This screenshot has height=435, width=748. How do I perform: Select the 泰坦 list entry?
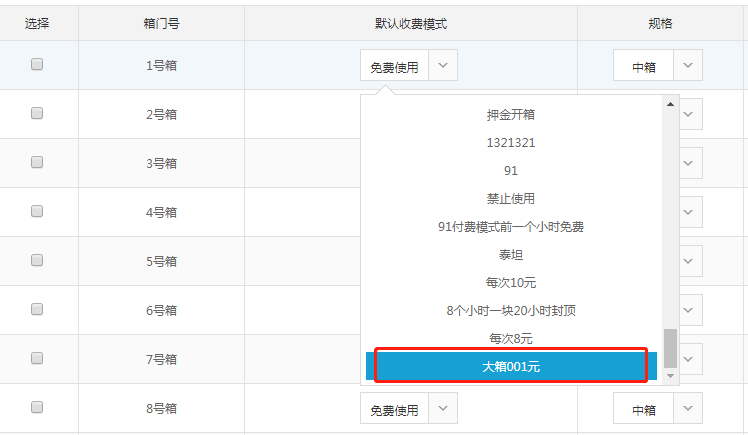(x=511, y=255)
